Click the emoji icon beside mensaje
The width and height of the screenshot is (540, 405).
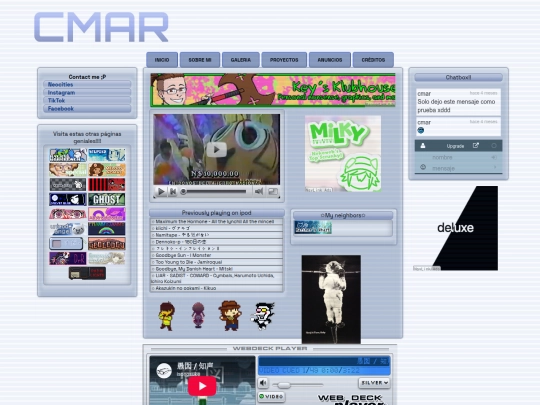tap(423, 167)
